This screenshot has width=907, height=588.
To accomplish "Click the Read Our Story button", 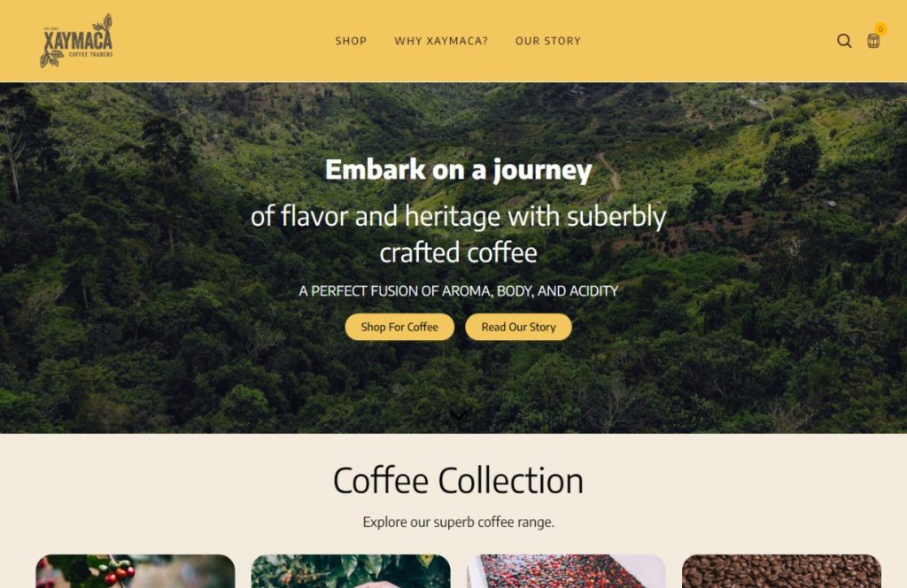I will point(518,327).
